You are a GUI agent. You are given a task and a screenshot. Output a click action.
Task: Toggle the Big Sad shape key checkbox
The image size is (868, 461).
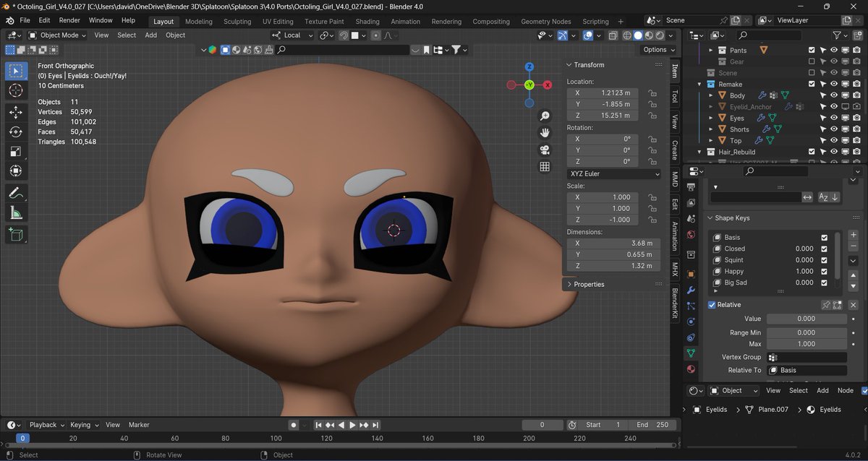[825, 283]
